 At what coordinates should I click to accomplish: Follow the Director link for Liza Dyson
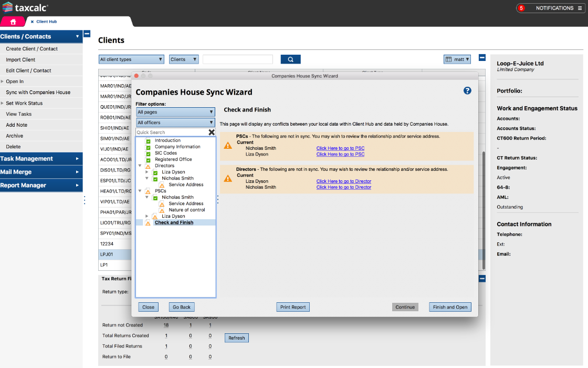click(344, 181)
